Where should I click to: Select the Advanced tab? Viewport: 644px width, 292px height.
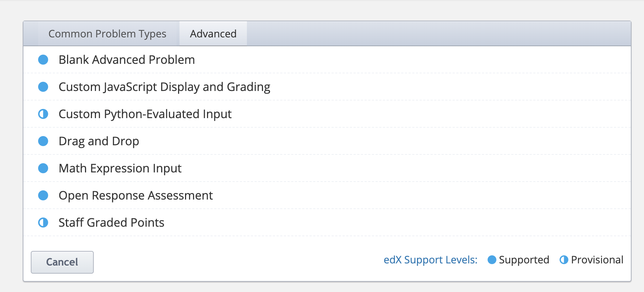tap(213, 34)
